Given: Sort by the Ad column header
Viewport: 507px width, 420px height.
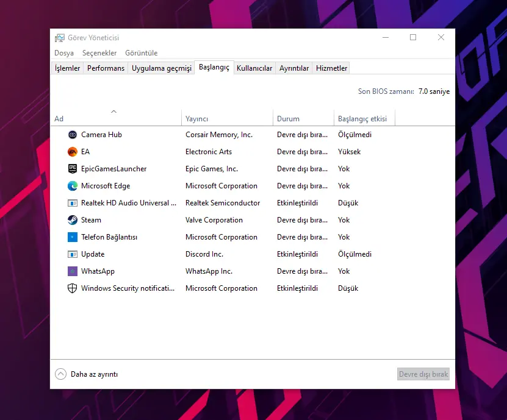Looking at the screenshot, I should coord(116,119).
